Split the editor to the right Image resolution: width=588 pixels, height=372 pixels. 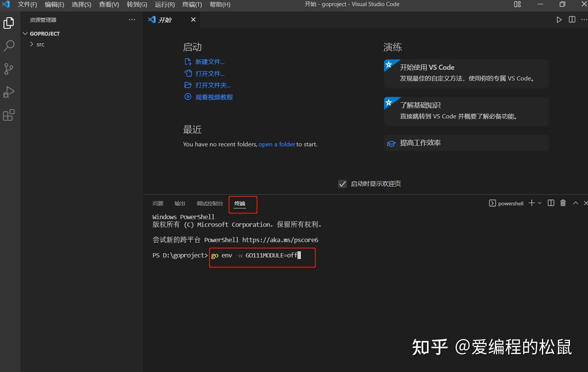[572, 20]
